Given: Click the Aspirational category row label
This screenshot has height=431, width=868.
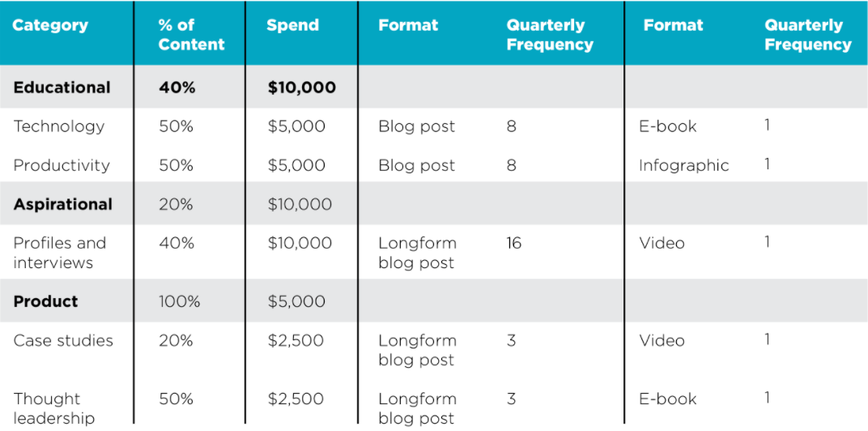Looking at the screenshot, I should (63, 204).
